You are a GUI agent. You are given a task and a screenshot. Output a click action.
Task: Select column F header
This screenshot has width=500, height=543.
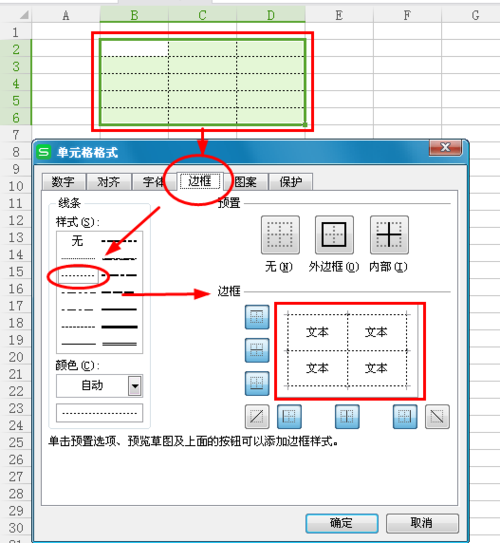coord(407,15)
